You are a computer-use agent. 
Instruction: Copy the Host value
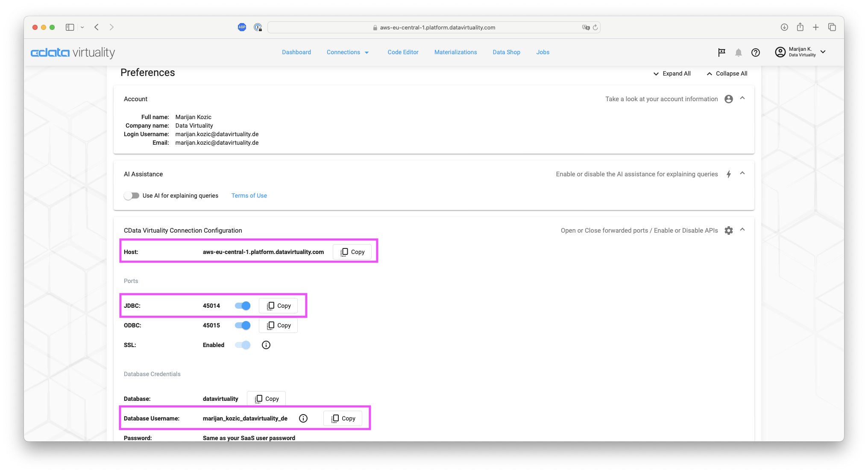352,252
